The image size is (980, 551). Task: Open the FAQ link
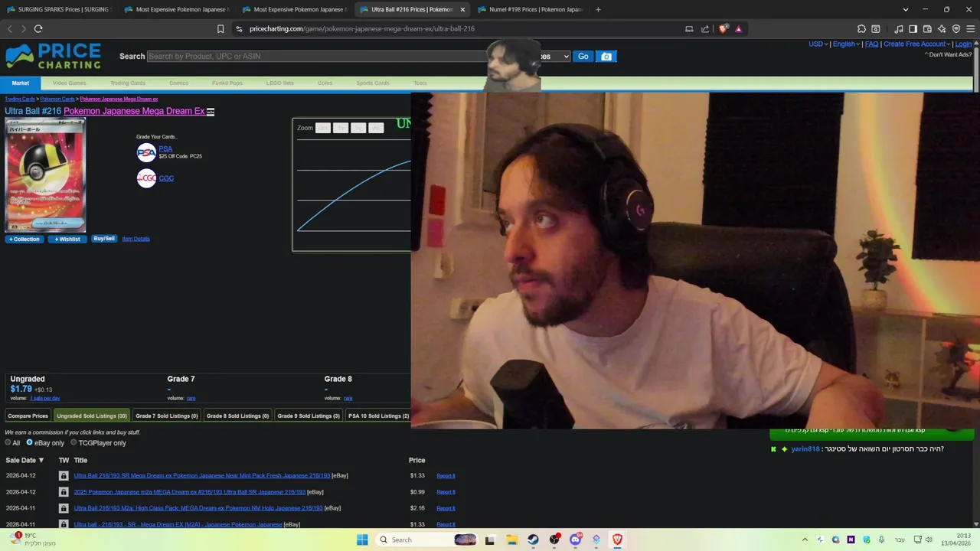pos(871,44)
